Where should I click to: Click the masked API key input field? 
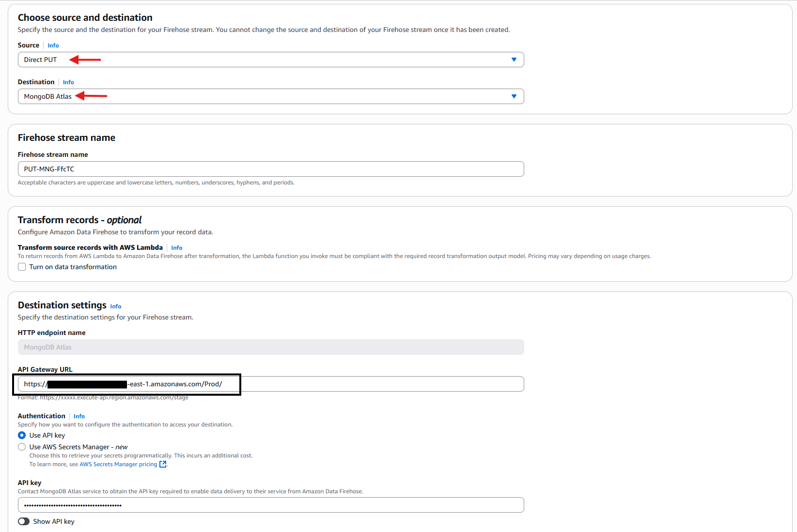coord(270,504)
